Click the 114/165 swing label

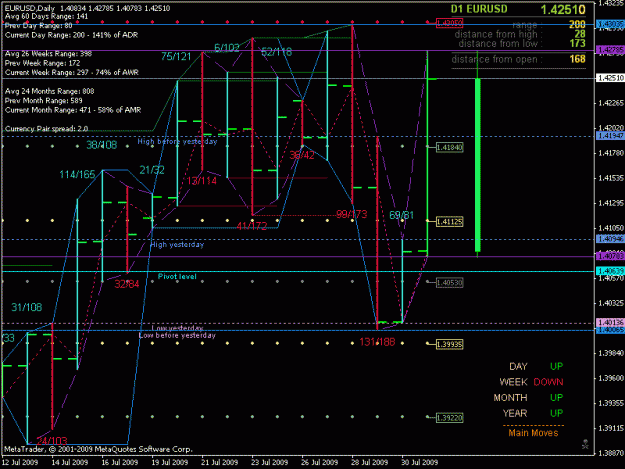pos(77,175)
